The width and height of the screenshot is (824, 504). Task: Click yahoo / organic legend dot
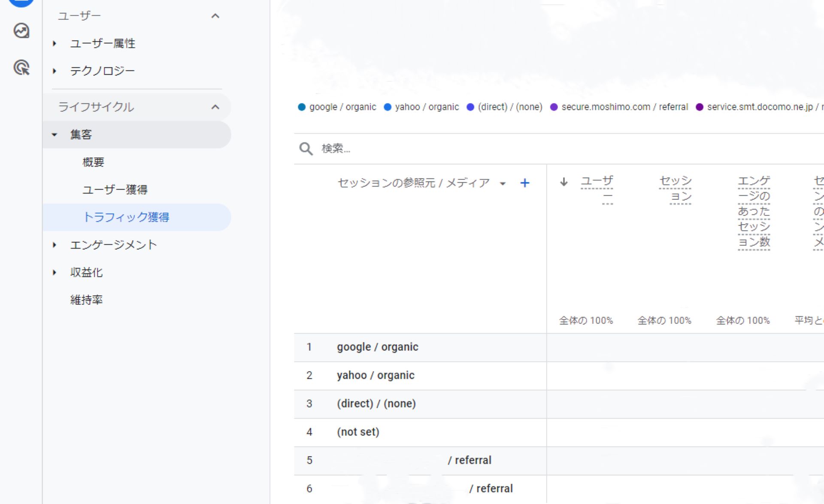coord(388,107)
